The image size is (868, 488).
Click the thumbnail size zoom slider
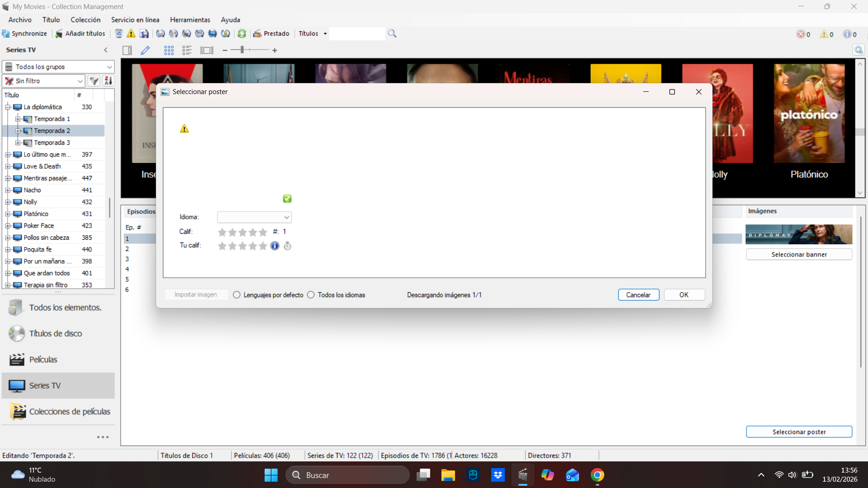242,50
